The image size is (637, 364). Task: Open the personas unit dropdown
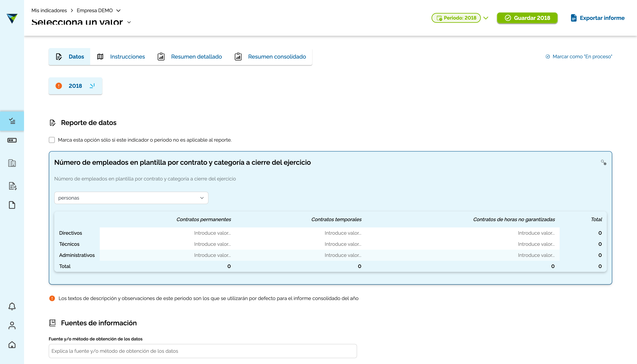pyautogui.click(x=131, y=198)
